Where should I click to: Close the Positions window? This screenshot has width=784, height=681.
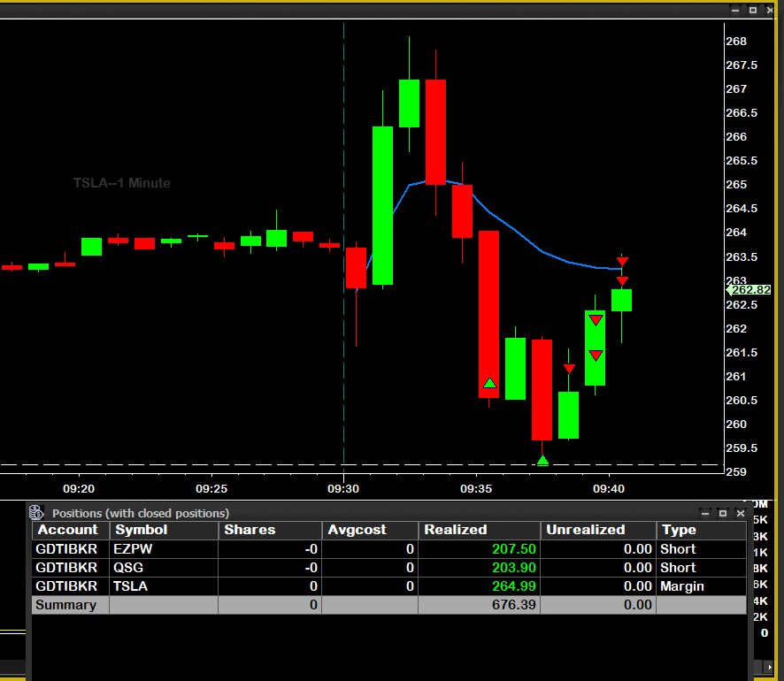[741, 513]
